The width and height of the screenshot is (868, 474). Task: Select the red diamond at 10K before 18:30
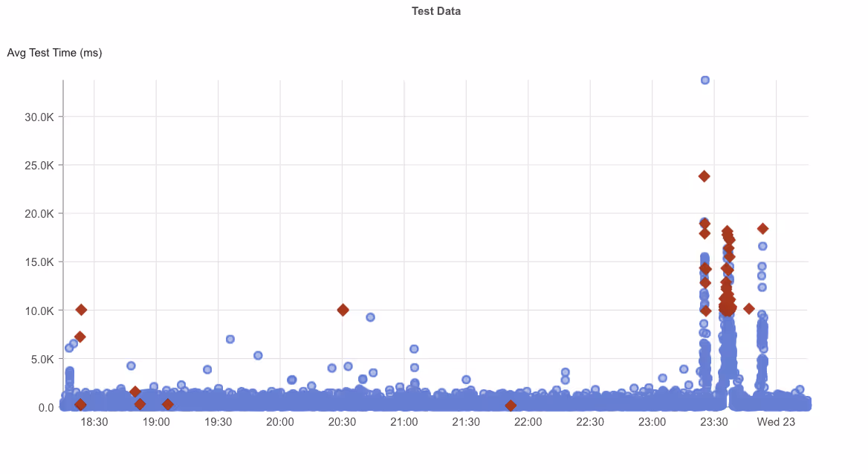point(81,310)
